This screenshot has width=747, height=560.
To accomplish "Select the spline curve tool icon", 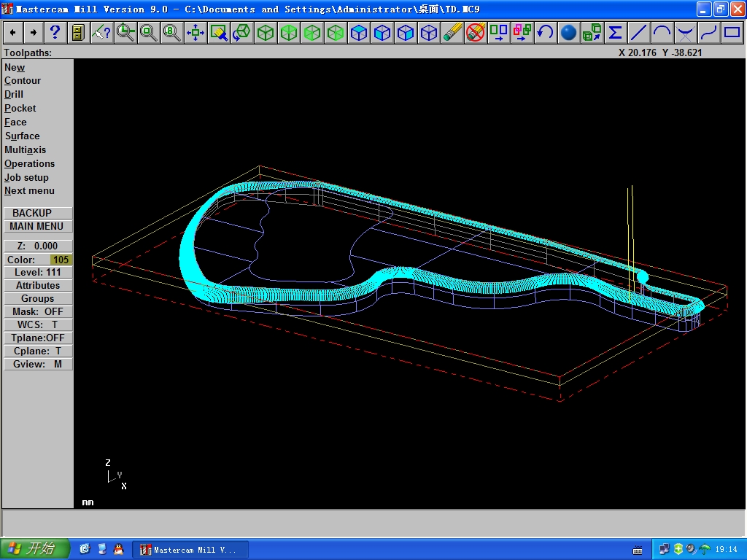I will point(708,33).
